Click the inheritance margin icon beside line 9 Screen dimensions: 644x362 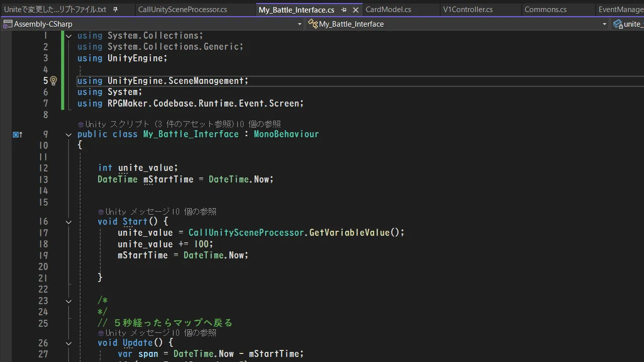18,134
